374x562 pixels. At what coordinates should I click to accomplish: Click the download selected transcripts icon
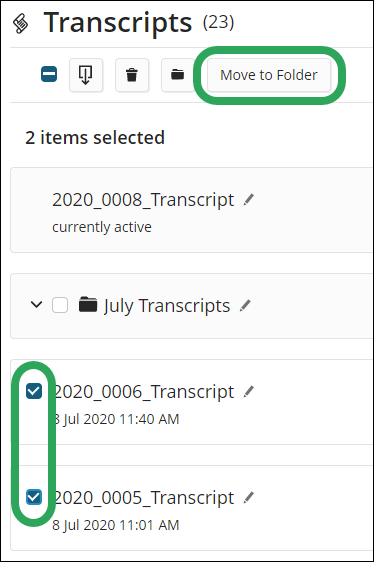[86, 75]
